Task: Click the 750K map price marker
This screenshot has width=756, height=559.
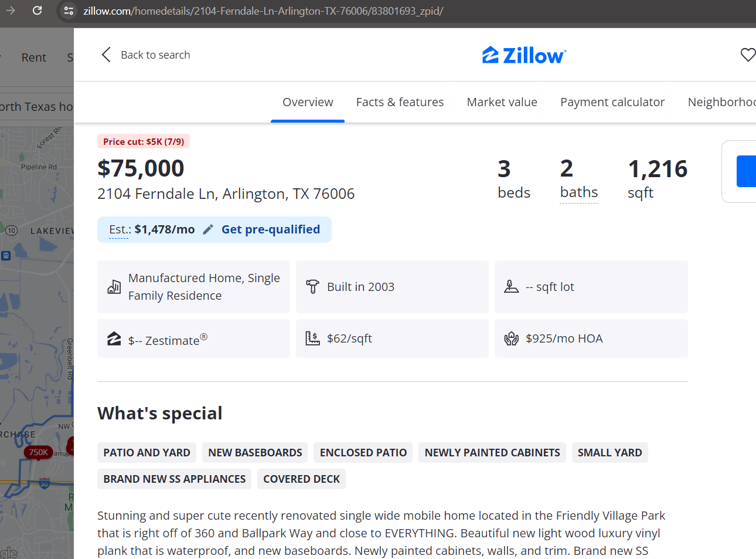Action: [38, 452]
